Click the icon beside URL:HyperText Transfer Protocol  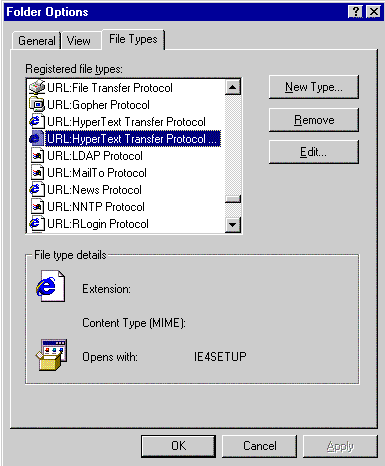(x=37, y=121)
